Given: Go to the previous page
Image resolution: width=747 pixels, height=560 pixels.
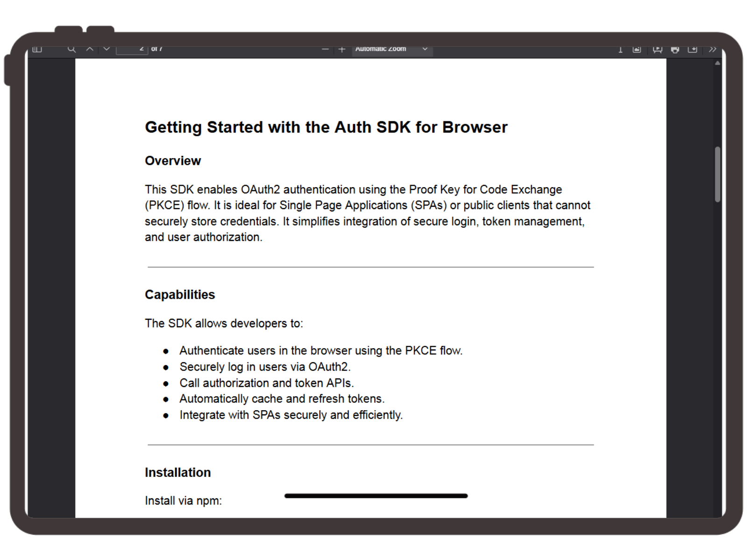Looking at the screenshot, I should pyautogui.click(x=90, y=48).
